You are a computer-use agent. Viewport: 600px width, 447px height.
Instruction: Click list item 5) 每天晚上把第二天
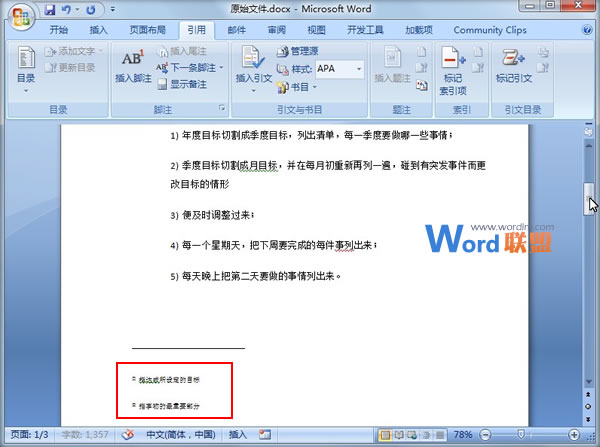coord(255,276)
